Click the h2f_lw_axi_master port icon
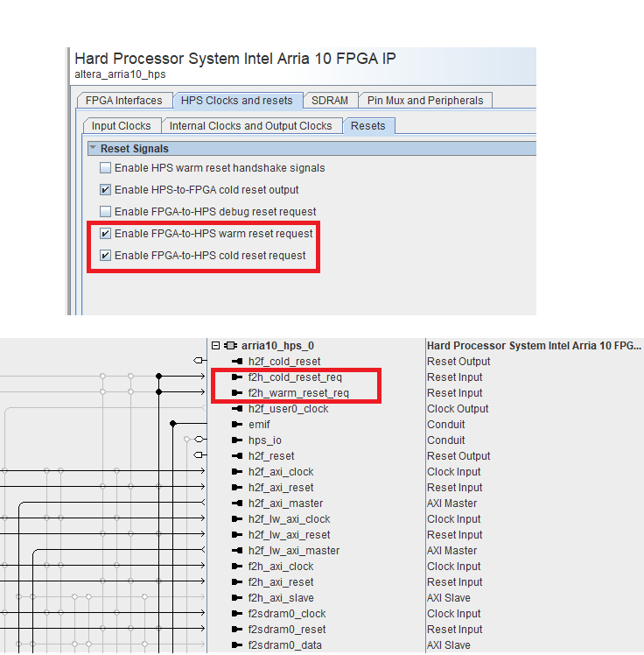Viewport: 644px width, 655px height. pyautogui.click(x=237, y=550)
